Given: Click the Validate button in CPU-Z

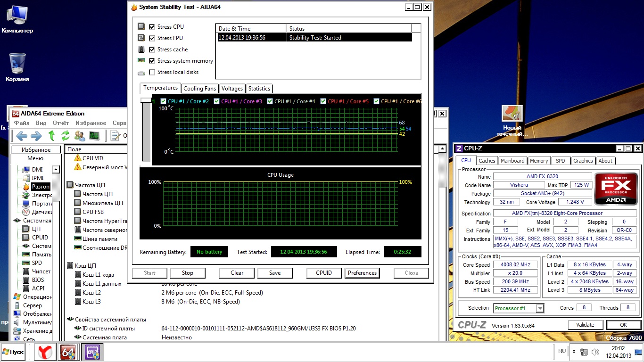Looking at the screenshot, I should click(x=585, y=325).
